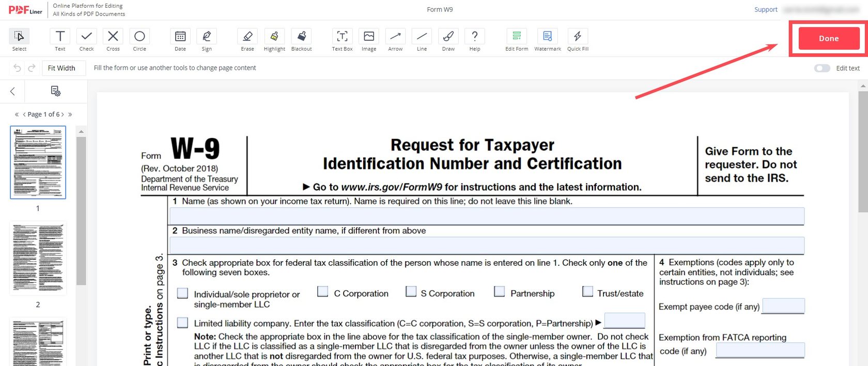Image resolution: width=868 pixels, height=366 pixels.
Task: Open page management settings icon
Action: 56,91
